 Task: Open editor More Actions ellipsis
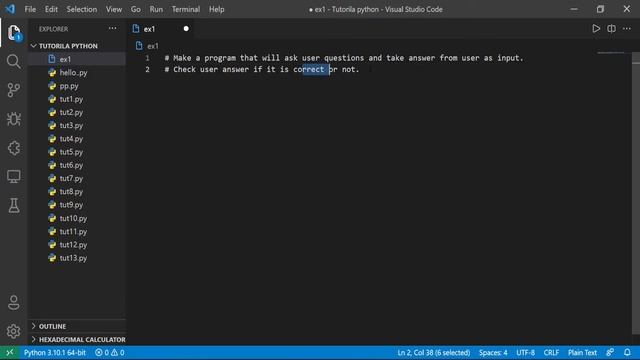pos(627,29)
